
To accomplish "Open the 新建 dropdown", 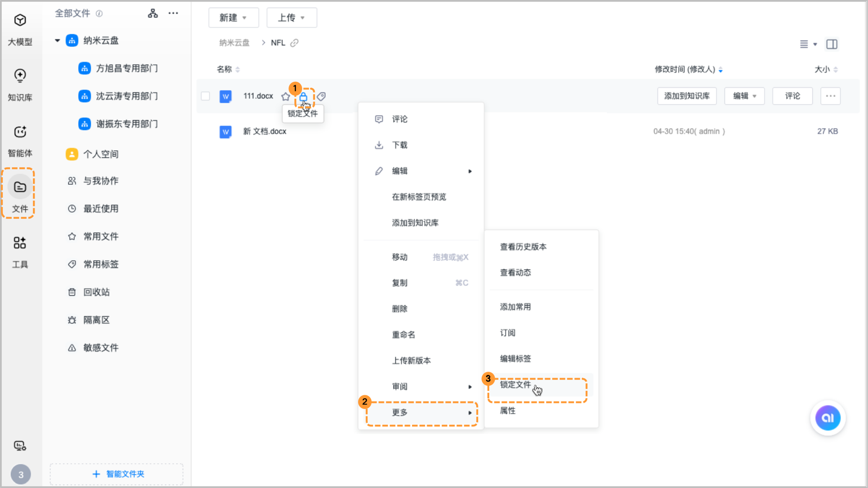I will [x=233, y=17].
